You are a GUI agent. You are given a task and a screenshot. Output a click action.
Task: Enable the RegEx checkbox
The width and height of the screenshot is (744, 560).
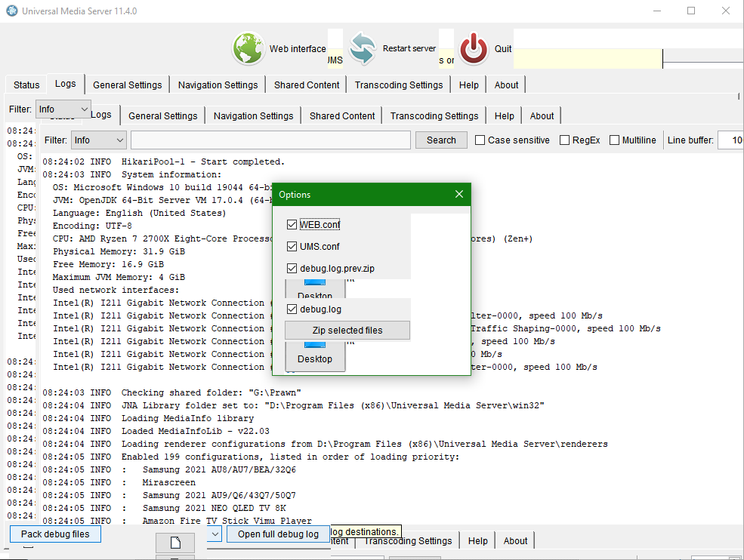[x=564, y=140]
